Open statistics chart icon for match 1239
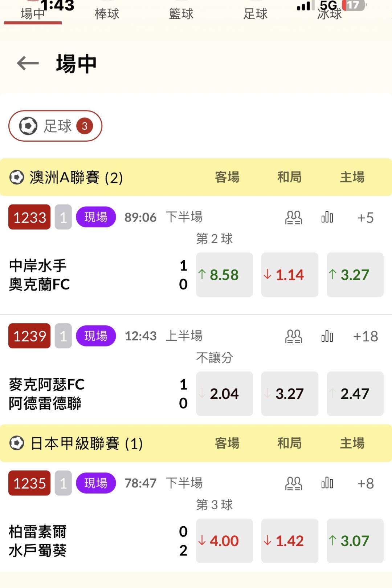392x588 pixels. [327, 336]
